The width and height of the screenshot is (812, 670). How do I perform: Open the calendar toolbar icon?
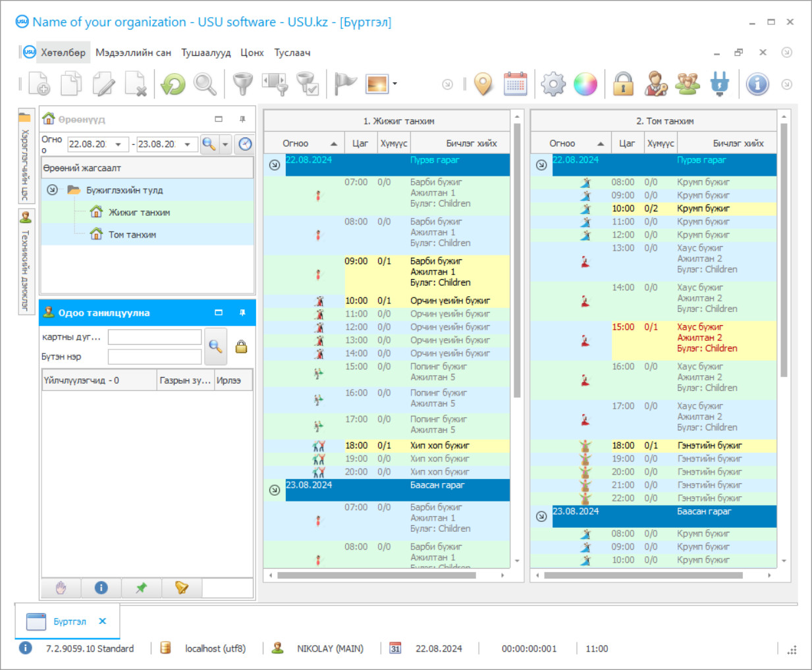pyautogui.click(x=516, y=84)
